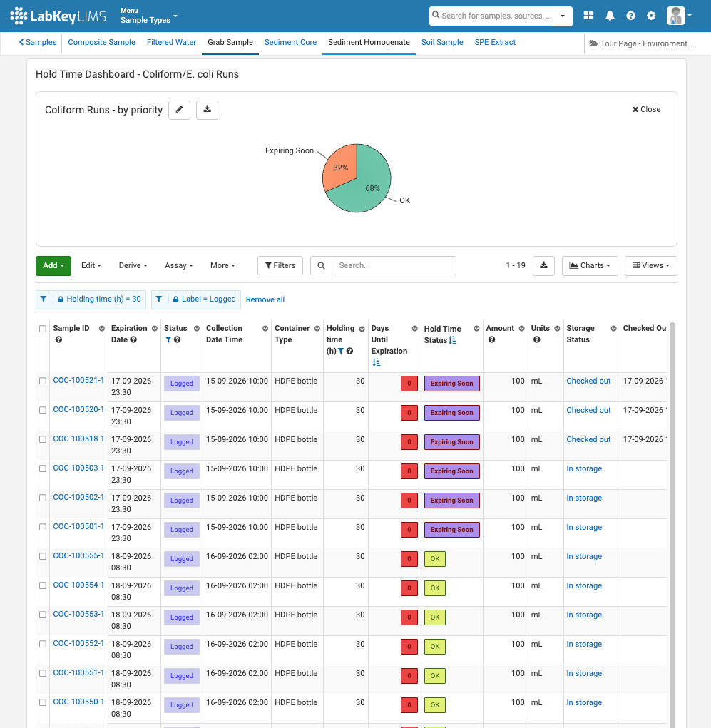Select row COC-100555-1 checkbox
This screenshot has height=728, width=711.
coord(43,556)
